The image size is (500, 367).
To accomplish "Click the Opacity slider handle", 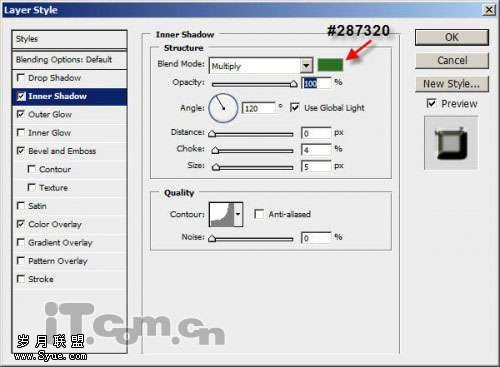I will pos(293,84).
